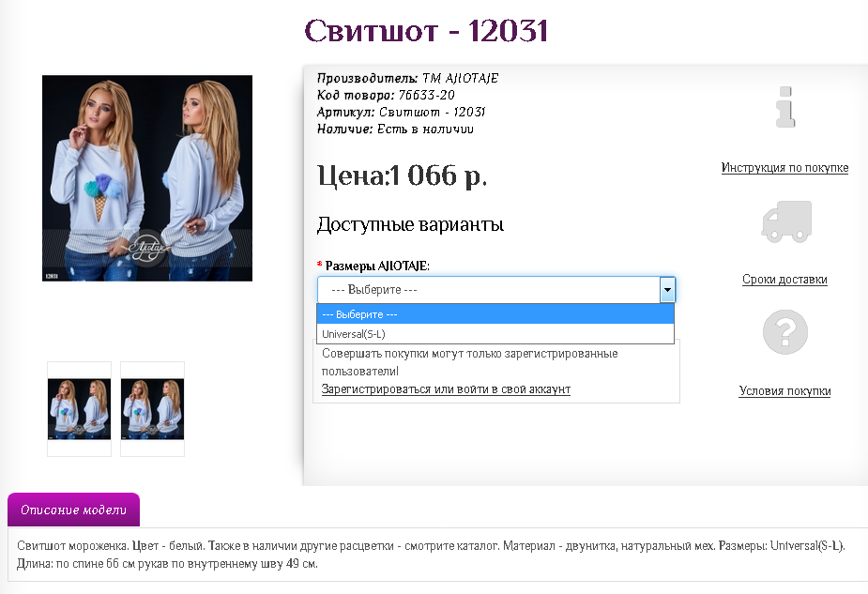Viewport: 868px width, 594px height.
Task: Open the Сроки доставки link
Action: point(784,280)
